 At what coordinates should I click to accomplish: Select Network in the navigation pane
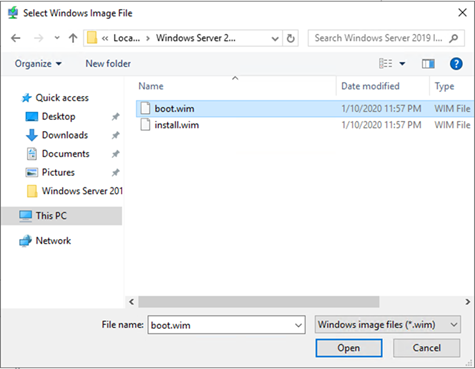click(53, 241)
